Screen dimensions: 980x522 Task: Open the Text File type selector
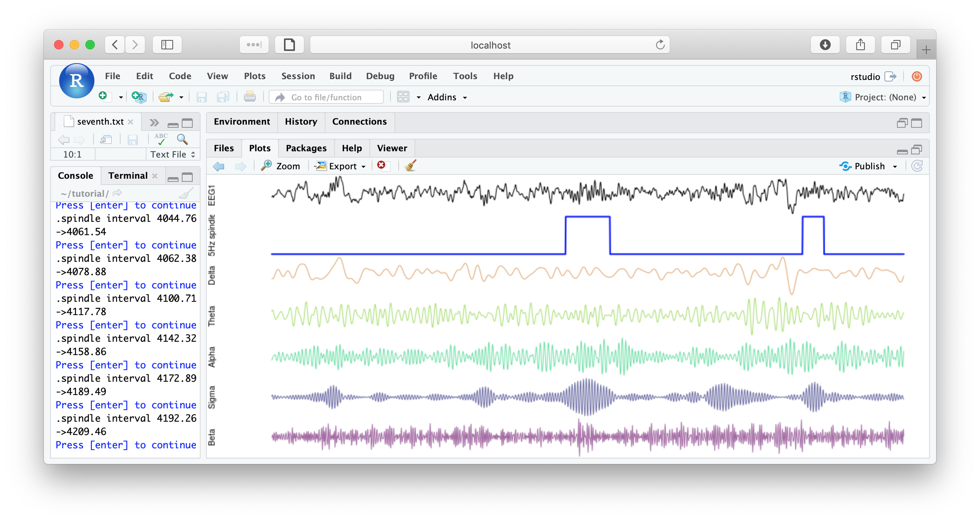coord(173,154)
